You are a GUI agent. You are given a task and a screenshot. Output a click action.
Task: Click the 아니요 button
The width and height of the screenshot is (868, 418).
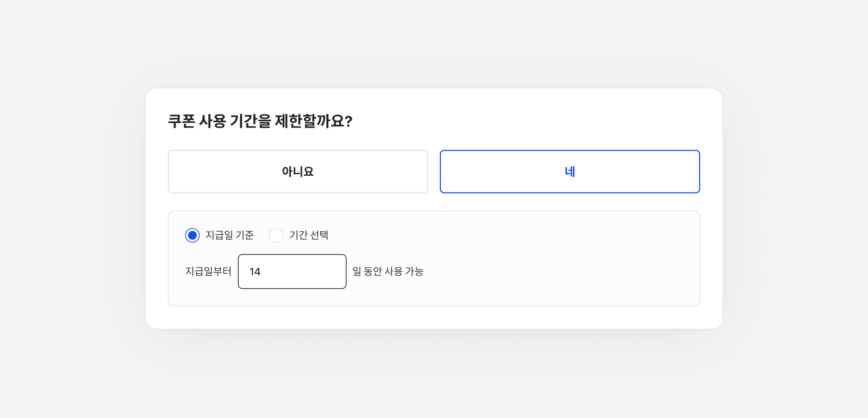coord(298,171)
